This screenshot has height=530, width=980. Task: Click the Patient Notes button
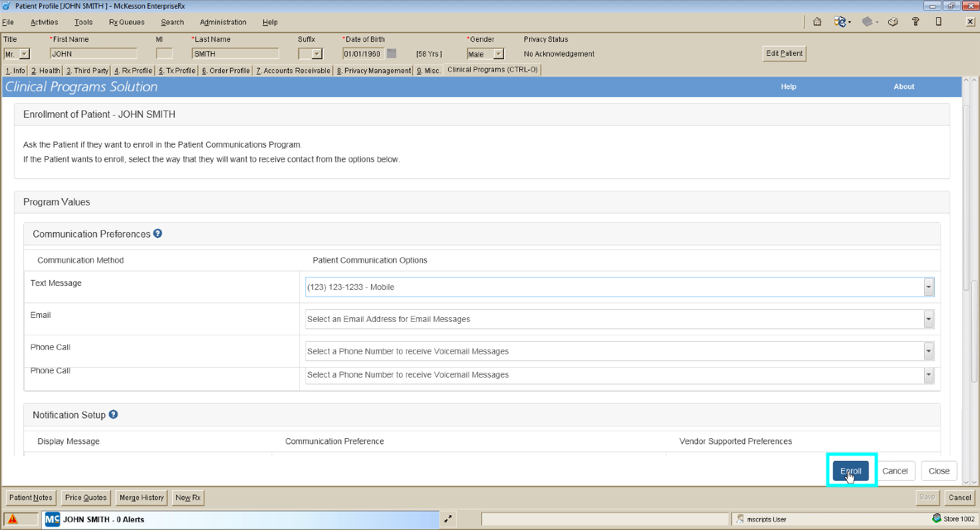coord(31,497)
